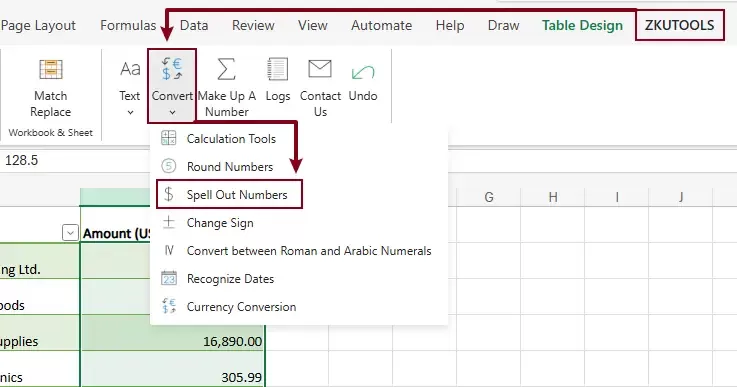Screen dimensions: 737x387
Task: Click the Round Numbers circle icon
Action: coord(169,166)
